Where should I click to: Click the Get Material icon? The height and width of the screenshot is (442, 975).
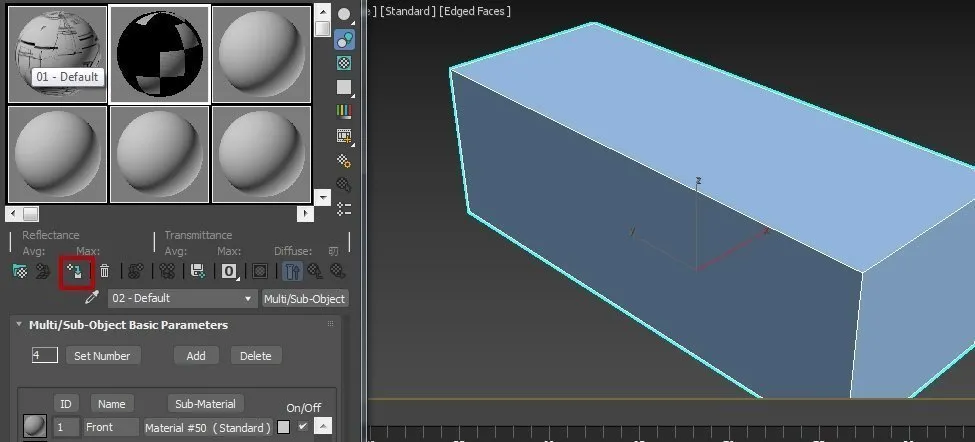pyautogui.click(x=19, y=271)
